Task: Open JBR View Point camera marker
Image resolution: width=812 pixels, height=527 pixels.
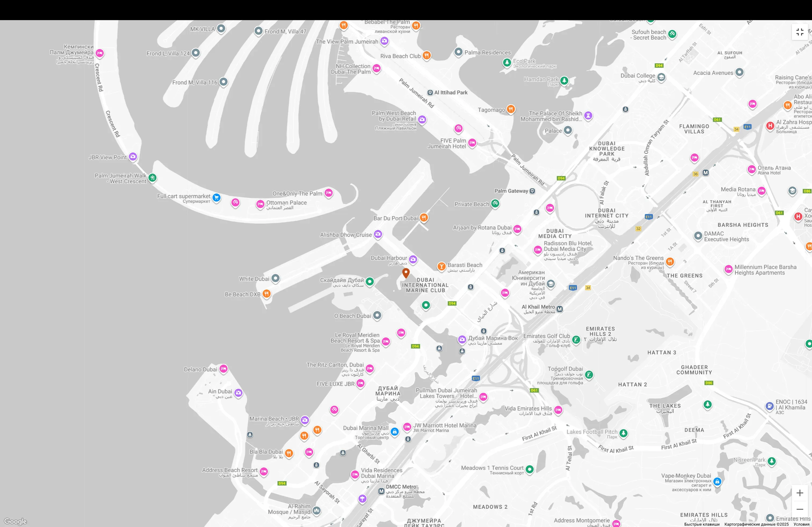Action: (x=133, y=156)
